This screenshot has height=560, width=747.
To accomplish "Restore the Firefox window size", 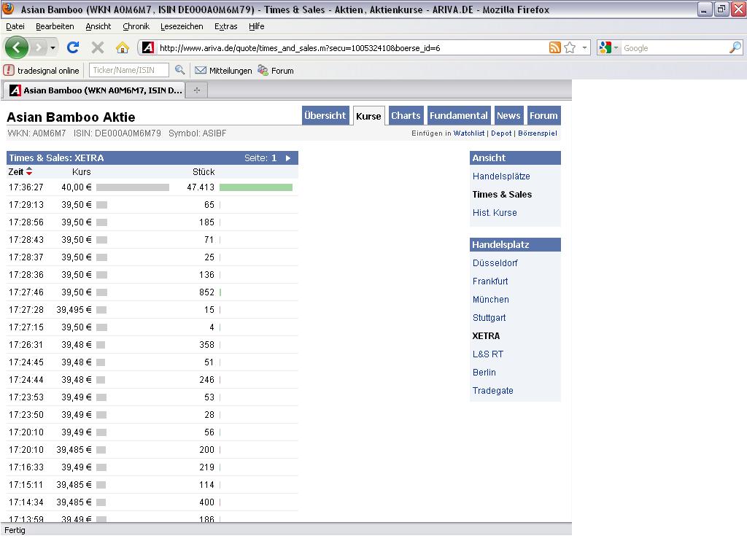I will [x=721, y=9].
